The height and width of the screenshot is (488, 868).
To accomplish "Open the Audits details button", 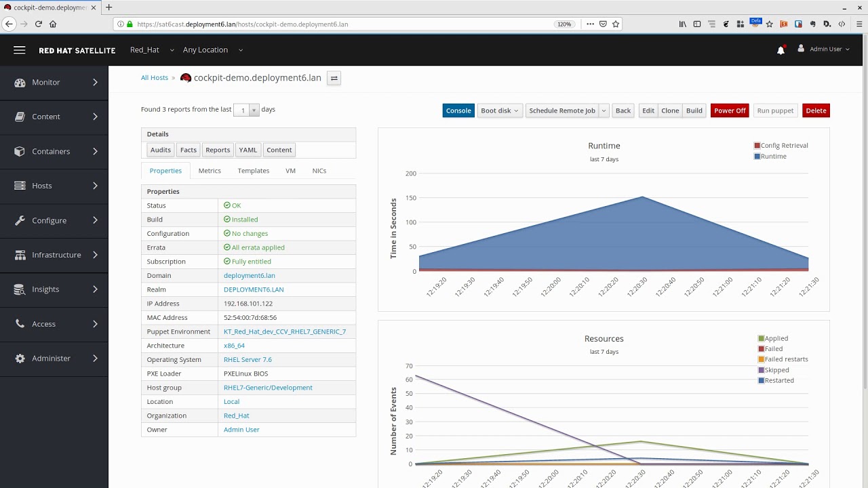I will [x=161, y=150].
